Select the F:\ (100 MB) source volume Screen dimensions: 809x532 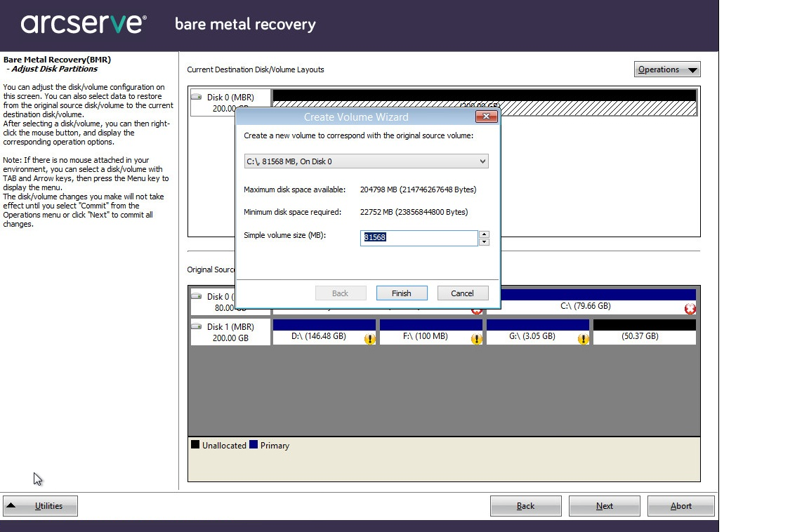pyautogui.click(x=430, y=332)
